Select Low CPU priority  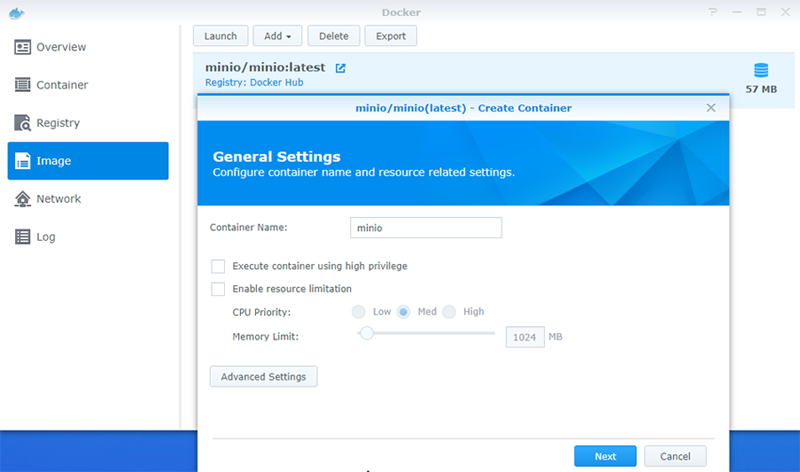pos(359,312)
